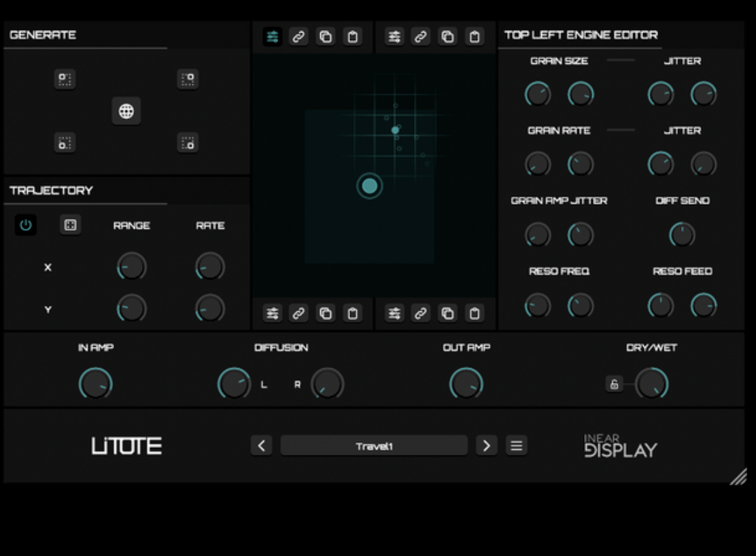Click the X Rate knob
Screen dimensions: 756x556
(210, 266)
